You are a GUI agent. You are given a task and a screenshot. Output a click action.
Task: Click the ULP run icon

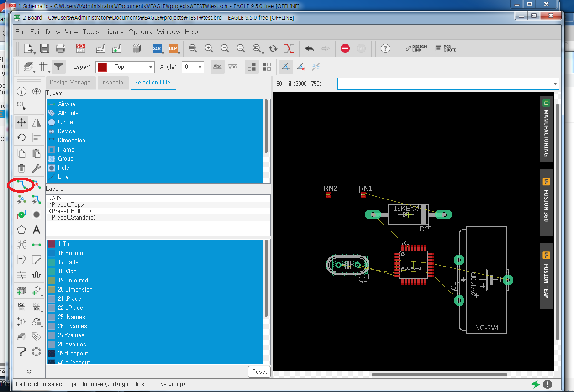pyautogui.click(x=173, y=48)
